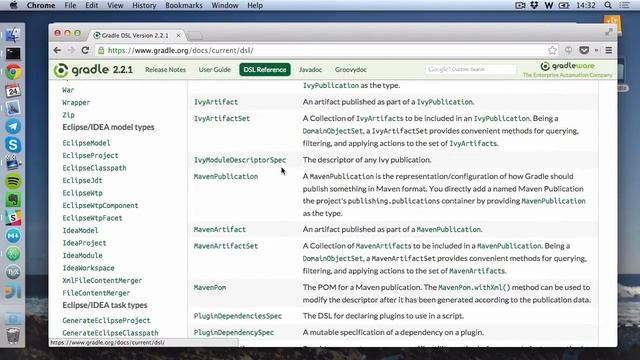Open Skype from the dock
Viewport: 640px width, 360px height.
(13, 145)
